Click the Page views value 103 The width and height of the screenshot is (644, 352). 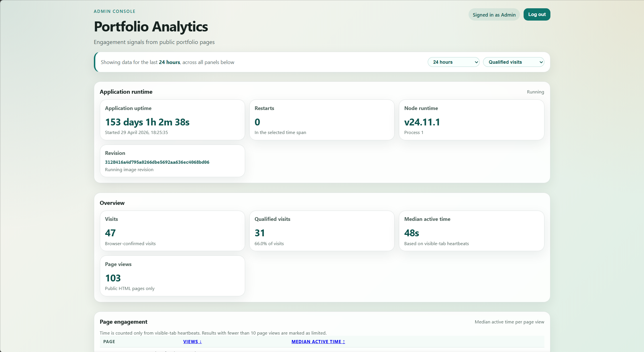click(x=113, y=278)
